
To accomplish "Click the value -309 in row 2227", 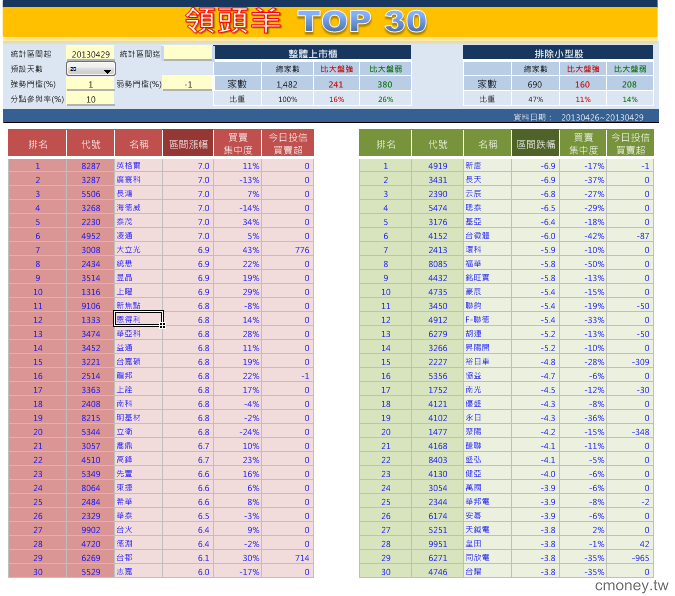I will pos(630,362).
